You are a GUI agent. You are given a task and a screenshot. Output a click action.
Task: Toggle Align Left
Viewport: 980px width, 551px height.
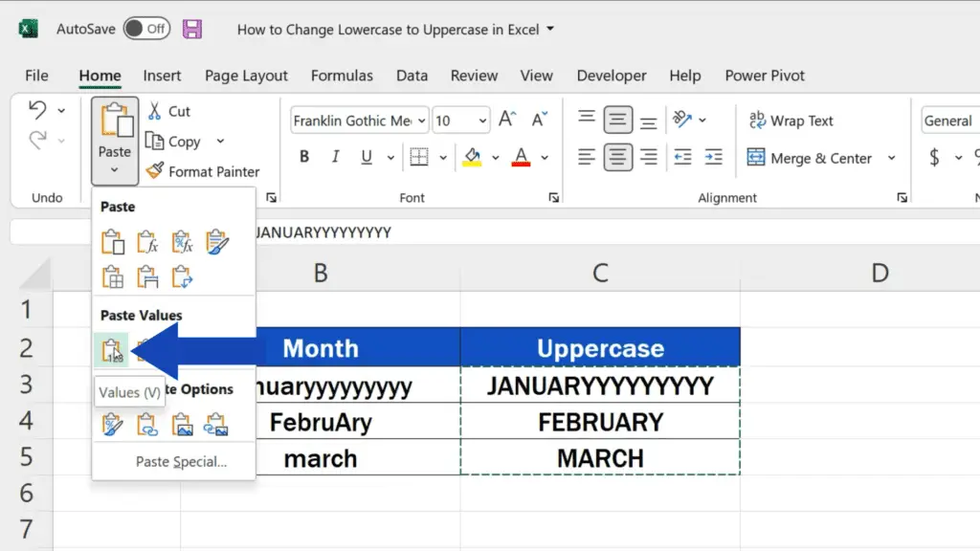pos(587,157)
